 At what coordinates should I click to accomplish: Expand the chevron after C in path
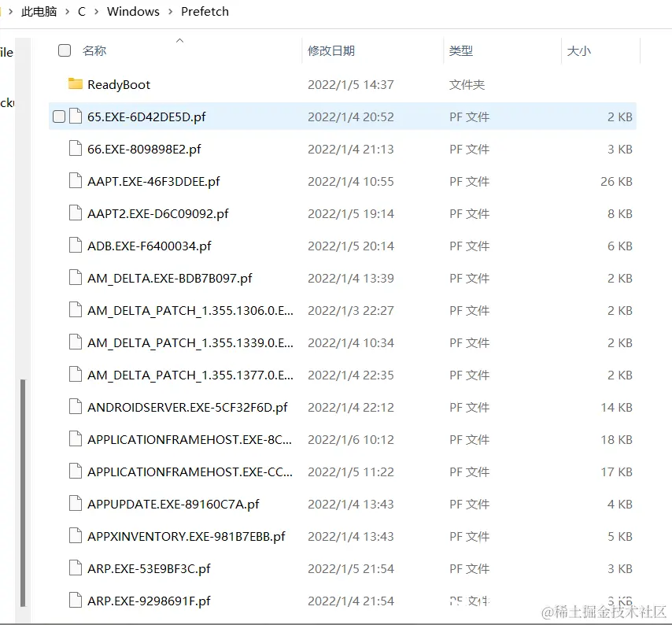click(x=97, y=12)
